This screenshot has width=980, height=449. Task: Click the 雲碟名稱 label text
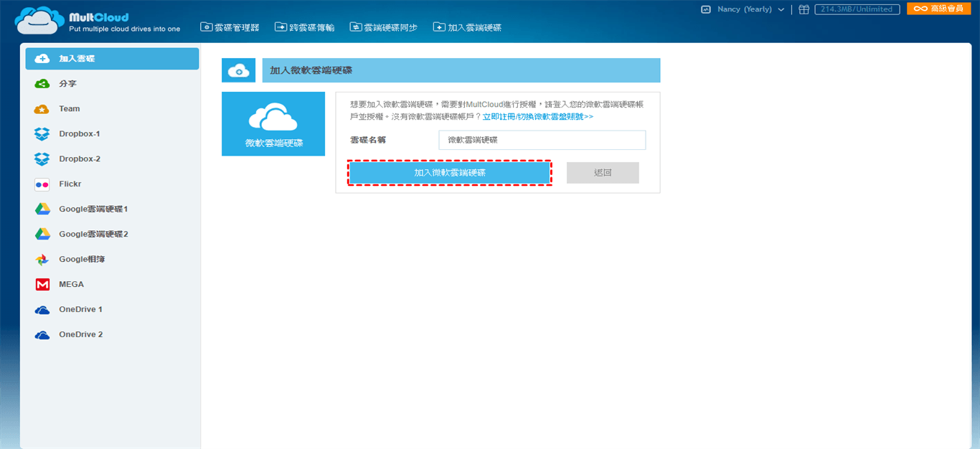pos(368,140)
